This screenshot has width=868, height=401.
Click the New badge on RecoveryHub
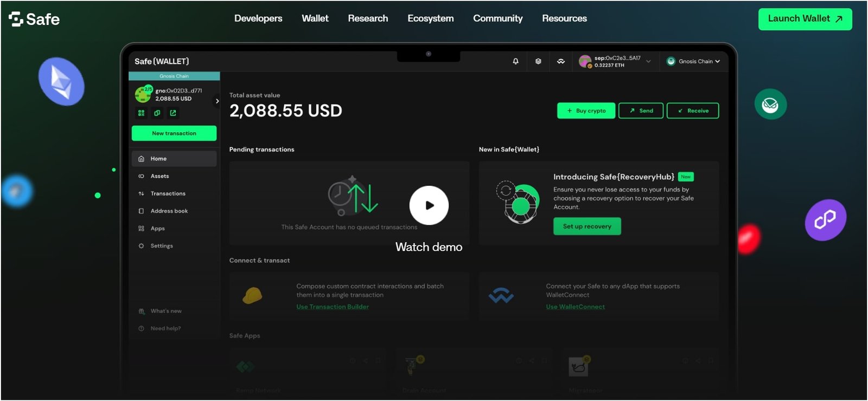point(686,177)
